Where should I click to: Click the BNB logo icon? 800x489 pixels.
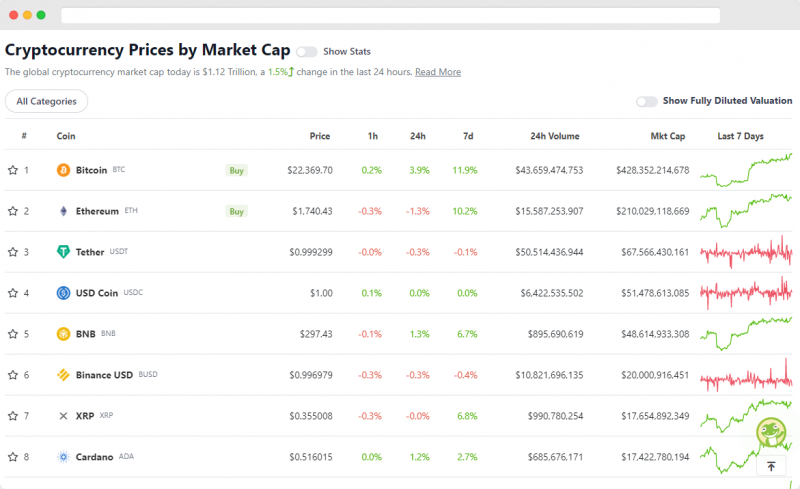tap(63, 334)
